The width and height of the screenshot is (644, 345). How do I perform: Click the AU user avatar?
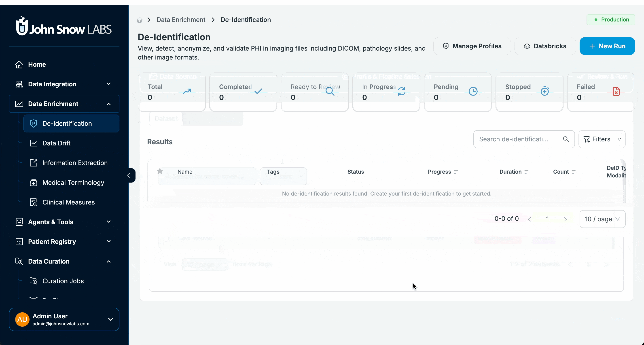tap(22, 319)
